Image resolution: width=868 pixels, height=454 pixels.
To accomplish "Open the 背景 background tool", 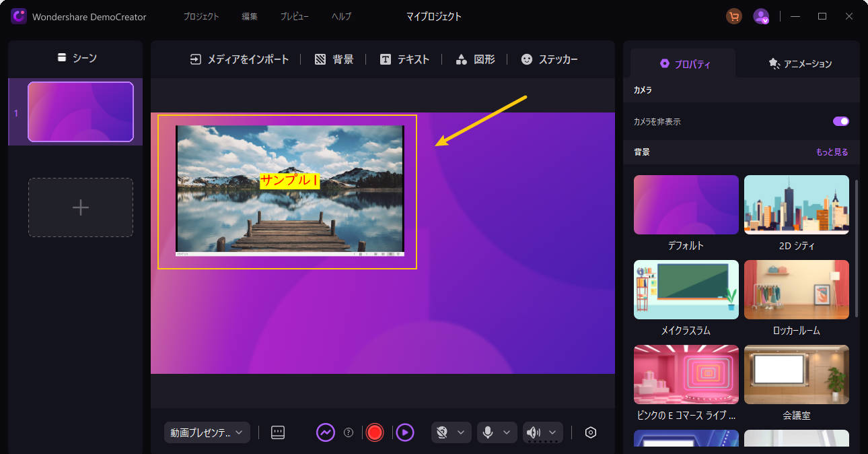I will point(334,59).
